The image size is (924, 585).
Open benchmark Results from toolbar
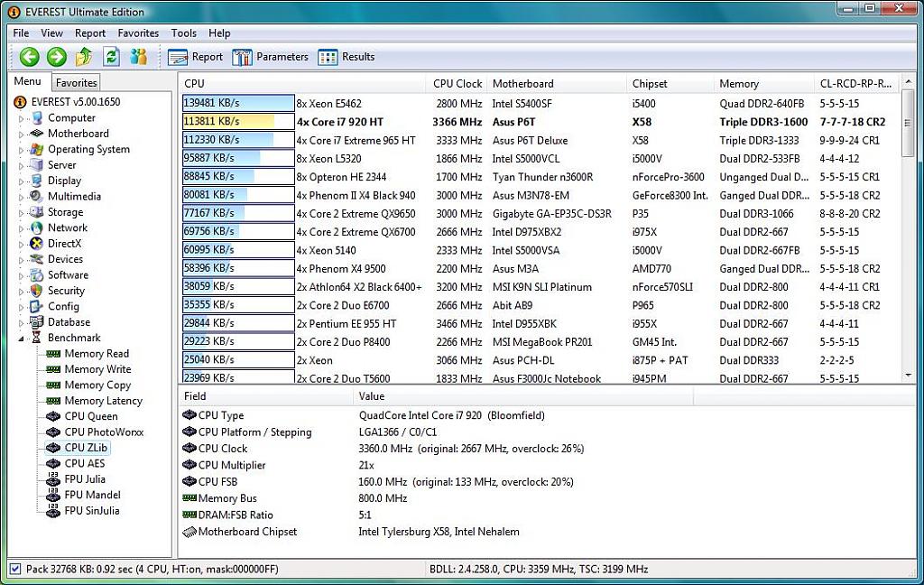point(346,57)
